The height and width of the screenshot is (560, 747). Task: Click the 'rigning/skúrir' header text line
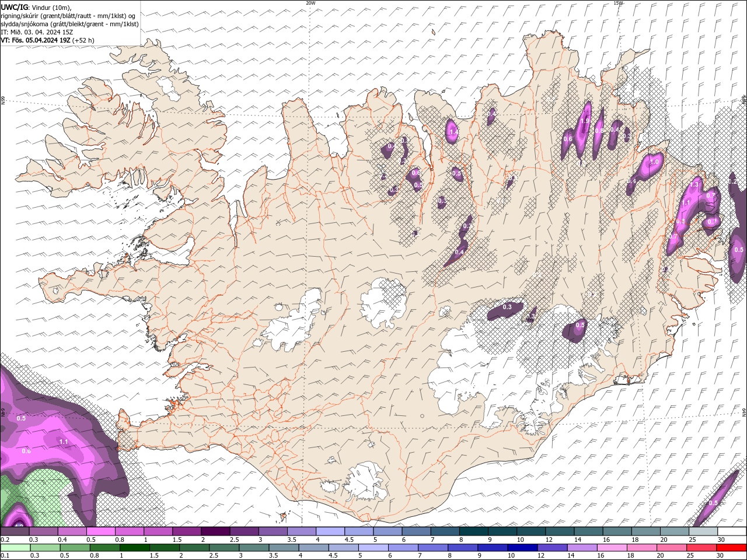coord(68,16)
